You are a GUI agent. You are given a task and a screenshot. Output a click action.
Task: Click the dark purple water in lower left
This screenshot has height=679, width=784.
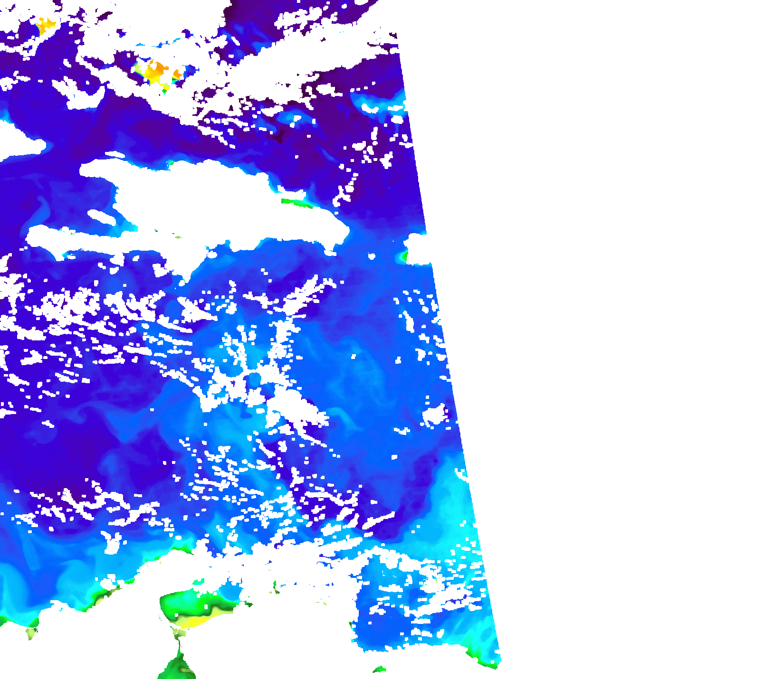tap(71, 451)
